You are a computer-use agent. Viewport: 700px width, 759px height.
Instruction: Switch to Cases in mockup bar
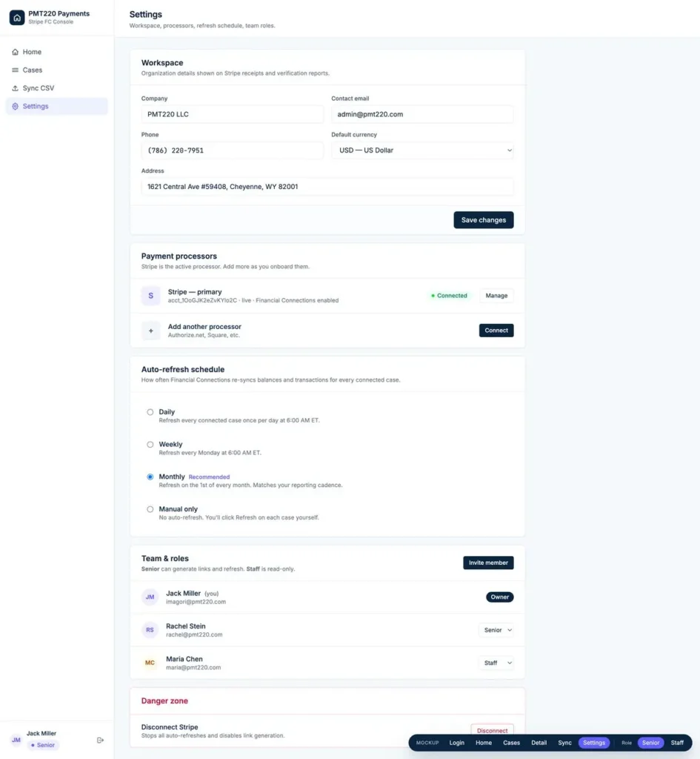pyautogui.click(x=511, y=743)
